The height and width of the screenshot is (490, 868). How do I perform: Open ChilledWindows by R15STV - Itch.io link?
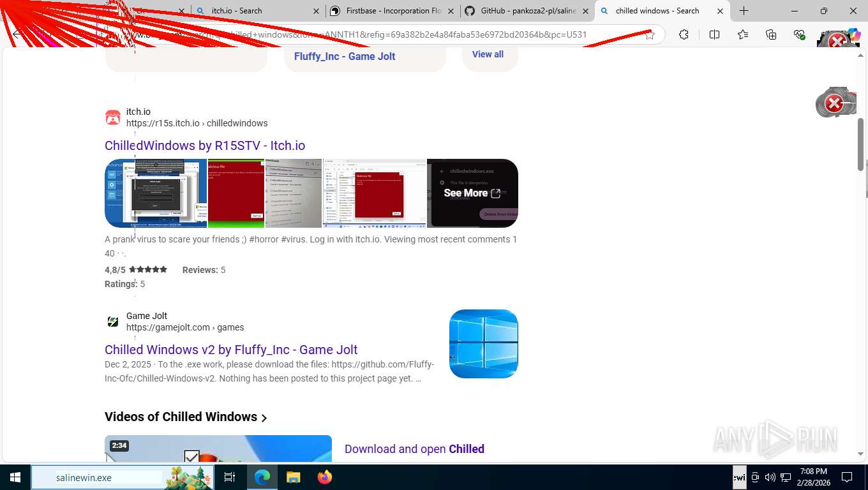pos(205,145)
